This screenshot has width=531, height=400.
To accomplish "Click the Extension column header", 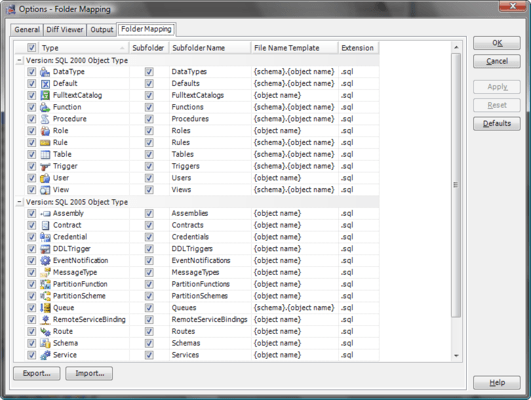I will coord(359,48).
